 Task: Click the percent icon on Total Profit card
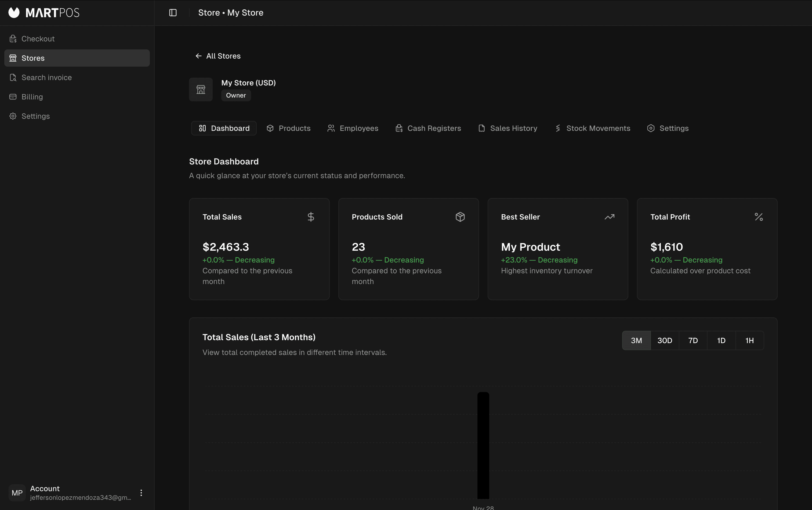tap(758, 217)
